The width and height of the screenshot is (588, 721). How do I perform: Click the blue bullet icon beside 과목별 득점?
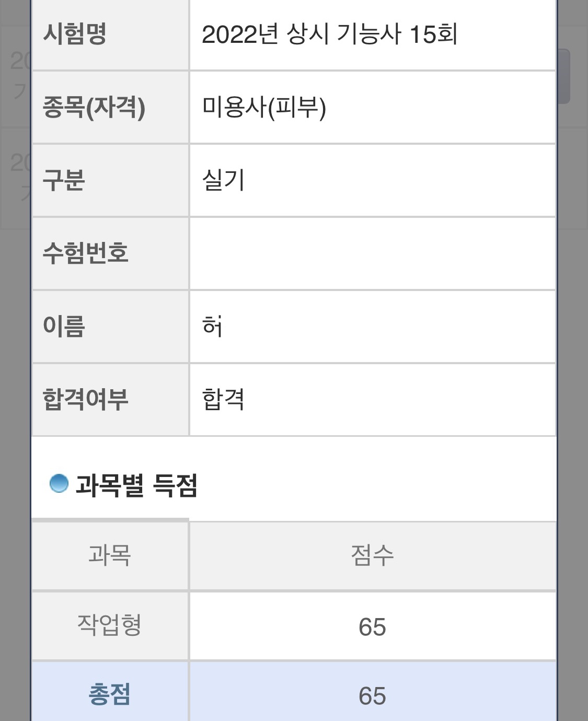pos(59,483)
